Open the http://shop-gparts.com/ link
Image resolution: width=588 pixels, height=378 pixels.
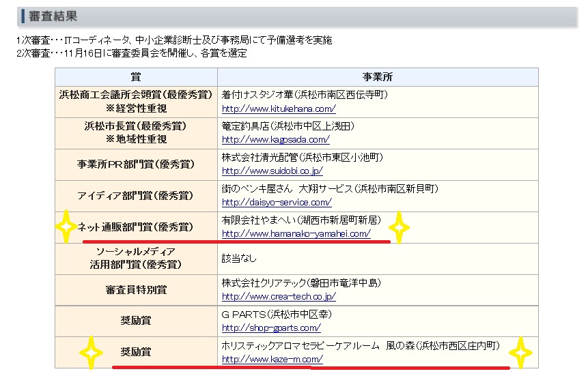click(271, 328)
